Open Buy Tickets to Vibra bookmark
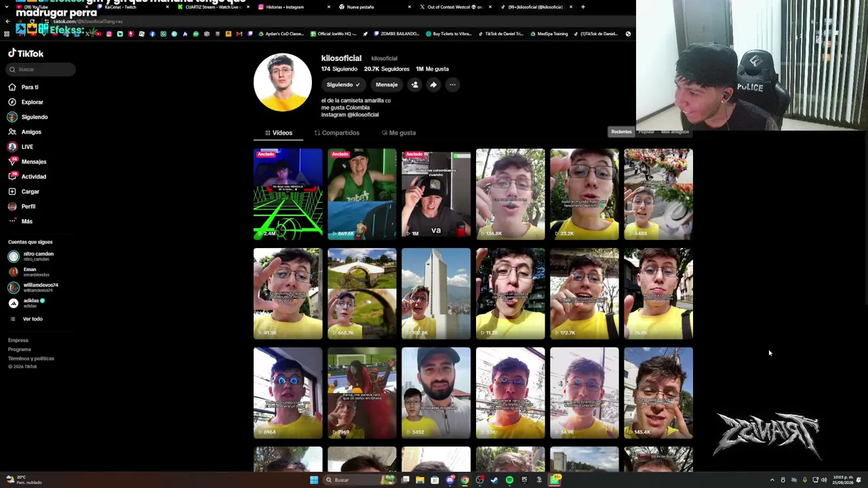 448,34
